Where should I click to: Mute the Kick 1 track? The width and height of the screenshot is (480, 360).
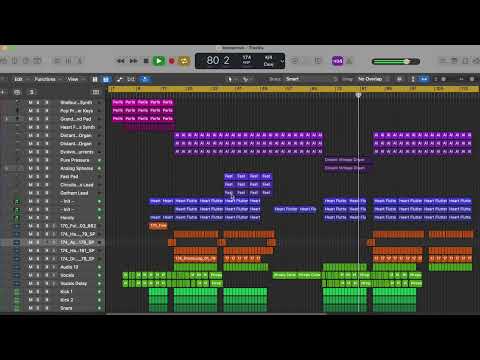(30, 292)
